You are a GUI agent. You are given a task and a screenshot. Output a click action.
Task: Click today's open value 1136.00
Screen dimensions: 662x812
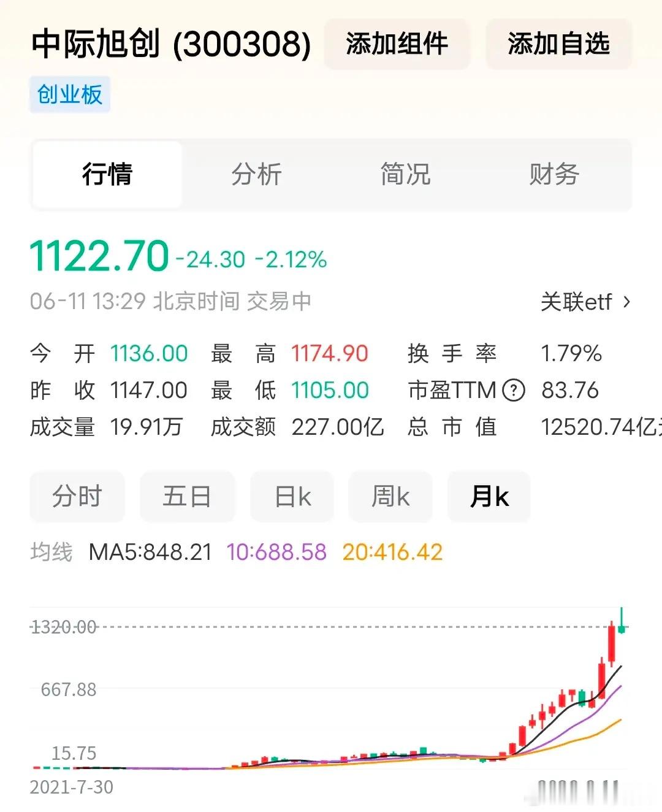tap(149, 353)
